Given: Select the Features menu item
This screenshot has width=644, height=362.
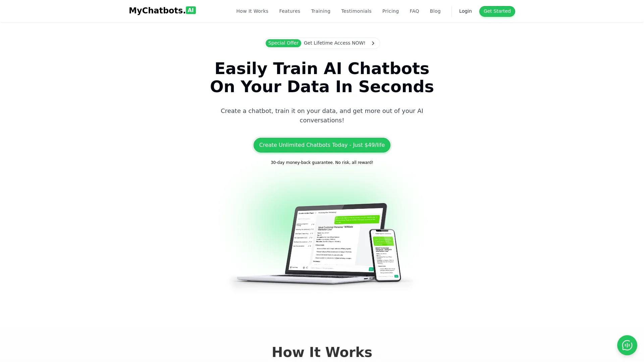Looking at the screenshot, I should pyautogui.click(x=290, y=11).
